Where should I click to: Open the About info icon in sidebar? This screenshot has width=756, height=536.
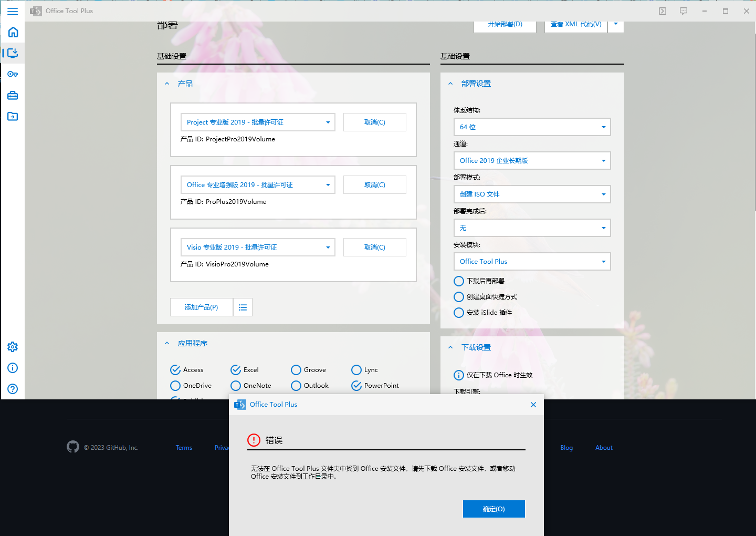coord(13,368)
